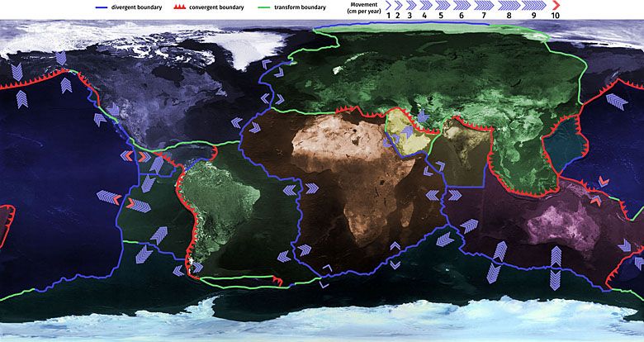Select the 'divergent boundary' legend label
Screen dimensions: 644x342
tap(136, 5)
